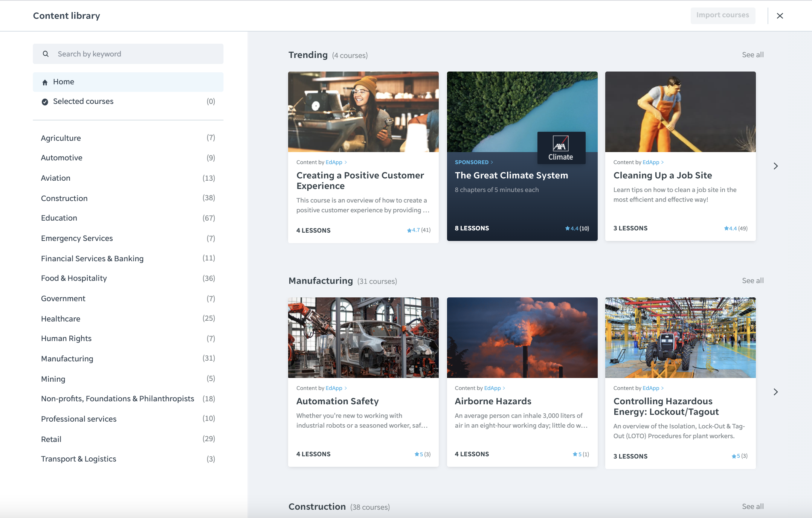The image size is (812, 518).
Task: Open the Mining category
Action: coord(128,379)
